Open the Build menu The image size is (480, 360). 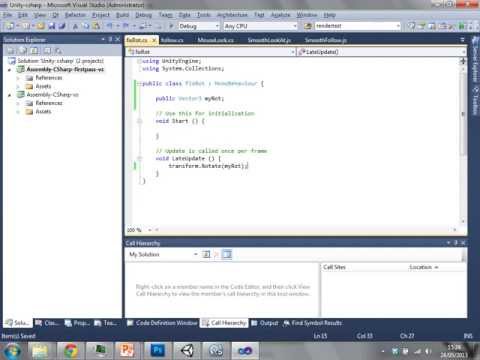122,15
